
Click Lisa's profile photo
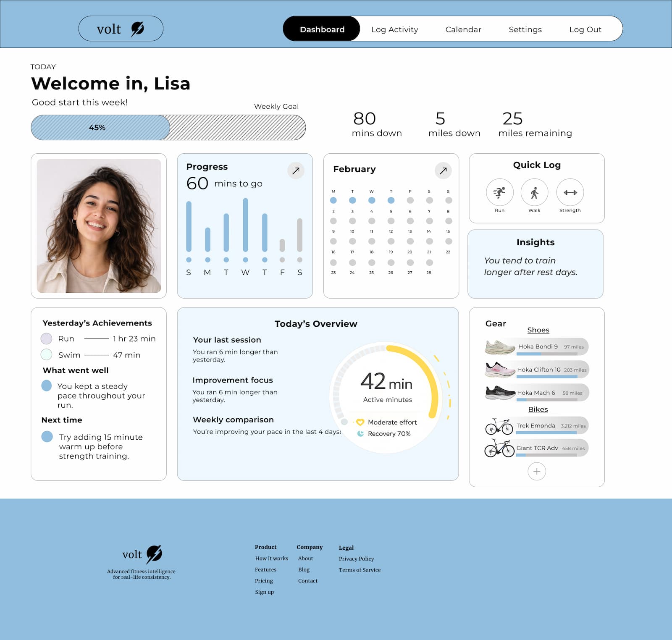coord(99,226)
